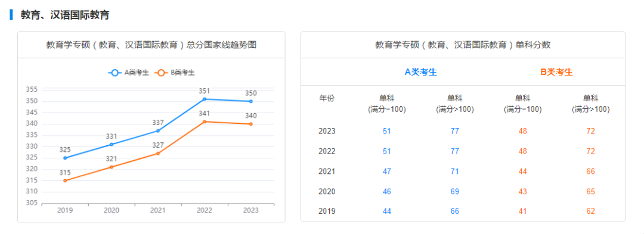Click the 2023 year cell in table
This screenshot has width=644, height=234.
[327, 131]
